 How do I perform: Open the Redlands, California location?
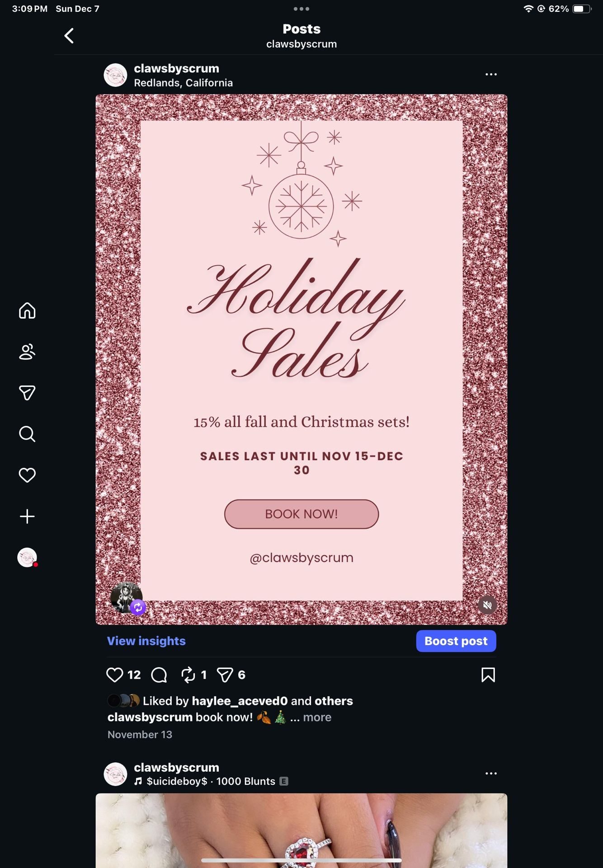(x=184, y=83)
